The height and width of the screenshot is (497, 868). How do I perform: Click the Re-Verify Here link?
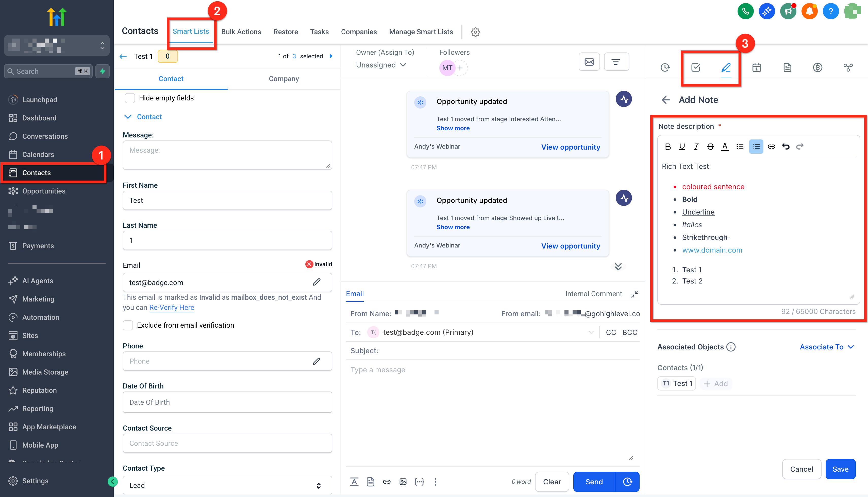click(172, 307)
